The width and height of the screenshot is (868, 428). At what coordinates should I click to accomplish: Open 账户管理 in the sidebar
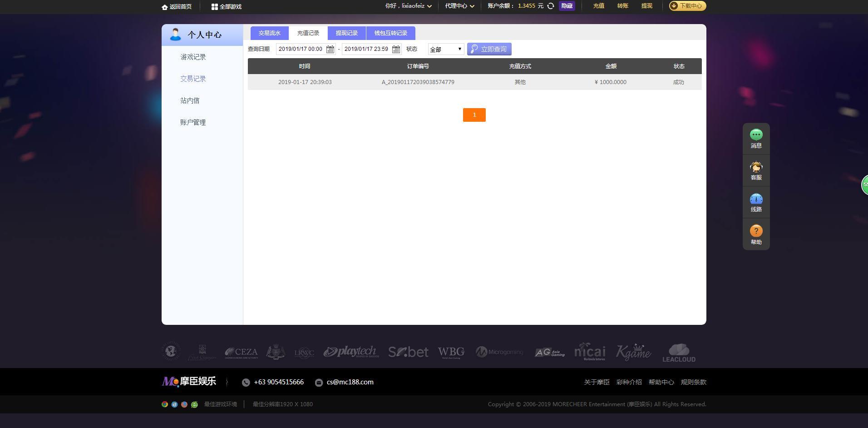[193, 122]
